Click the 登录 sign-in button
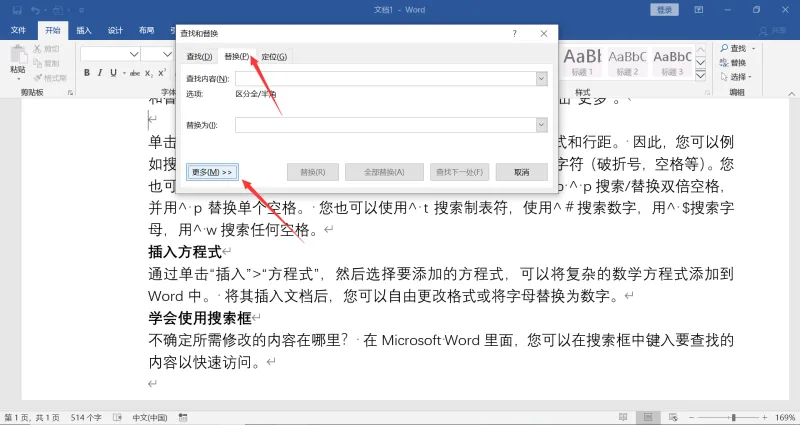 tap(664, 10)
